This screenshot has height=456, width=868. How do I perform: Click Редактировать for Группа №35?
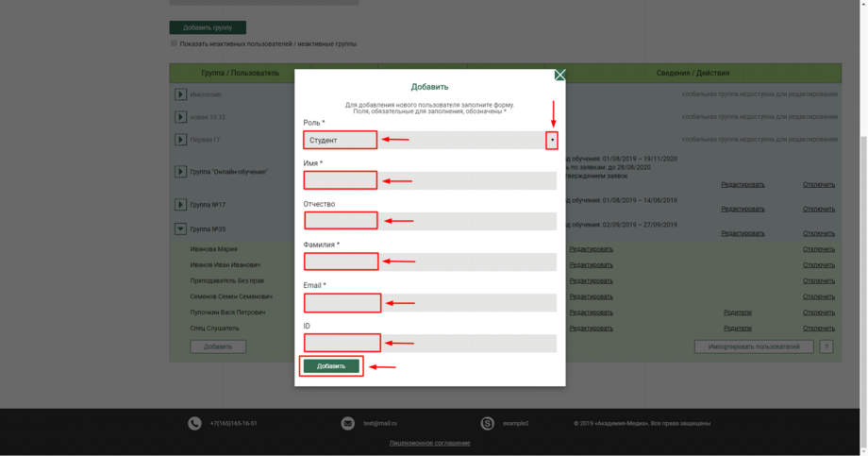pyautogui.click(x=743, y=233)
